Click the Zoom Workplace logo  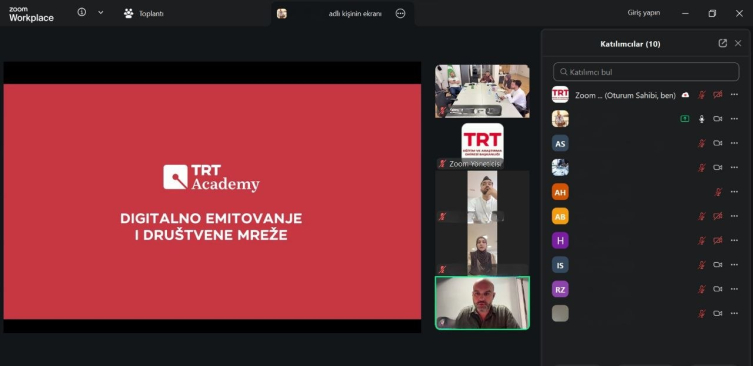coord(31,14)
